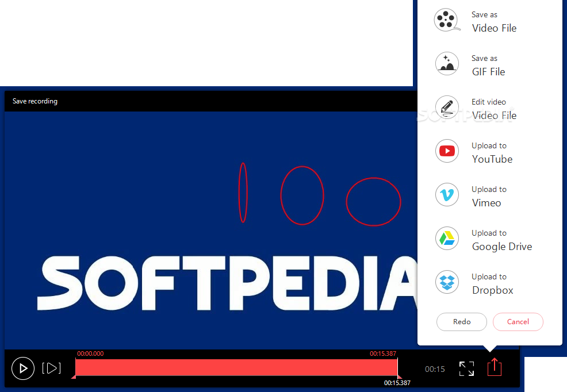
Task: Click the video preview area
Action: pyautogui.click(x=211, y=230)
